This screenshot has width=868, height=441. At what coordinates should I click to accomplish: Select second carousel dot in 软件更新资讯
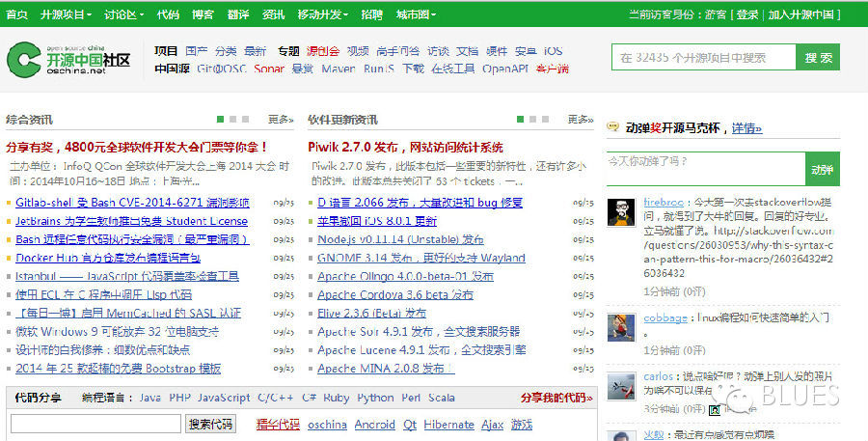[532, 119]
